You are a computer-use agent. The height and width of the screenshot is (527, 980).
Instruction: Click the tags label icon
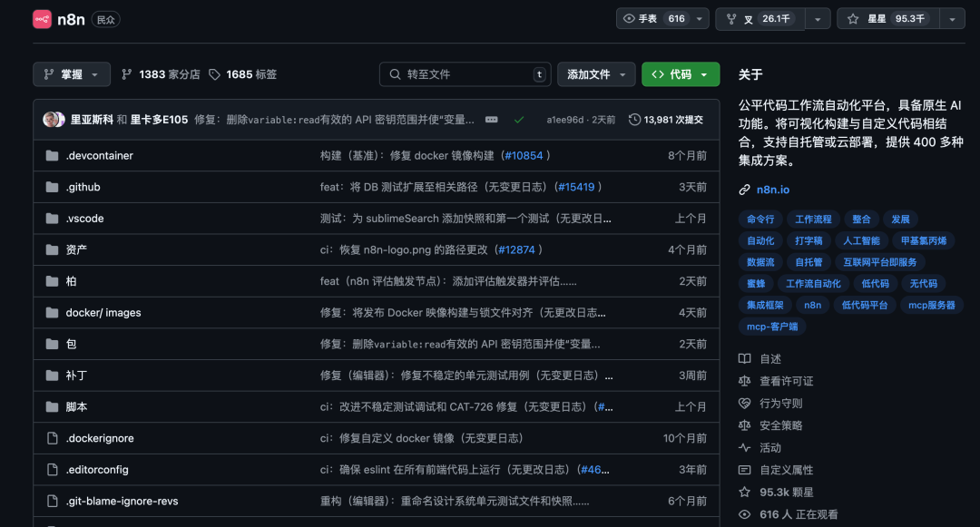(x=214, y=74)
